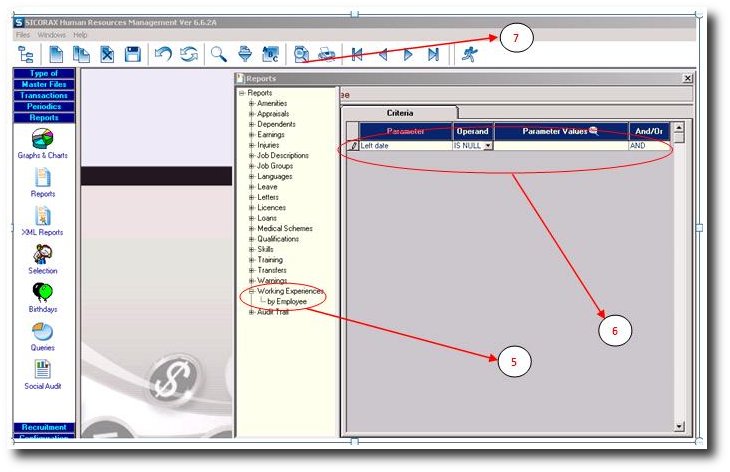Expand the Amenities node in reports tree
This screenshot has width=730, height=472.
[x=252, y=103]
